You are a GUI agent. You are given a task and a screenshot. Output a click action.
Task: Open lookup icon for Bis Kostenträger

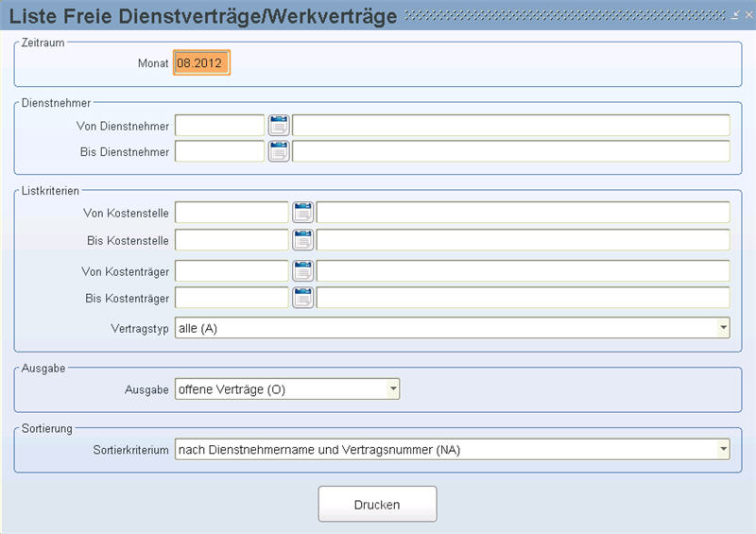click(x=302, y=298)
